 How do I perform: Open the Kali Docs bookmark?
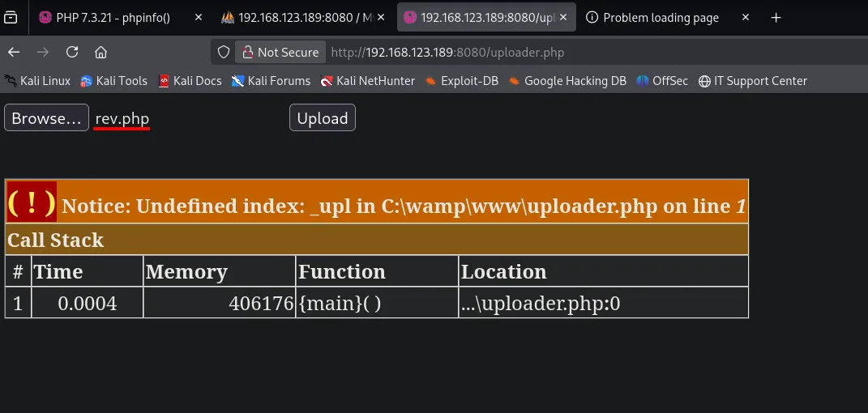(190, 81)
